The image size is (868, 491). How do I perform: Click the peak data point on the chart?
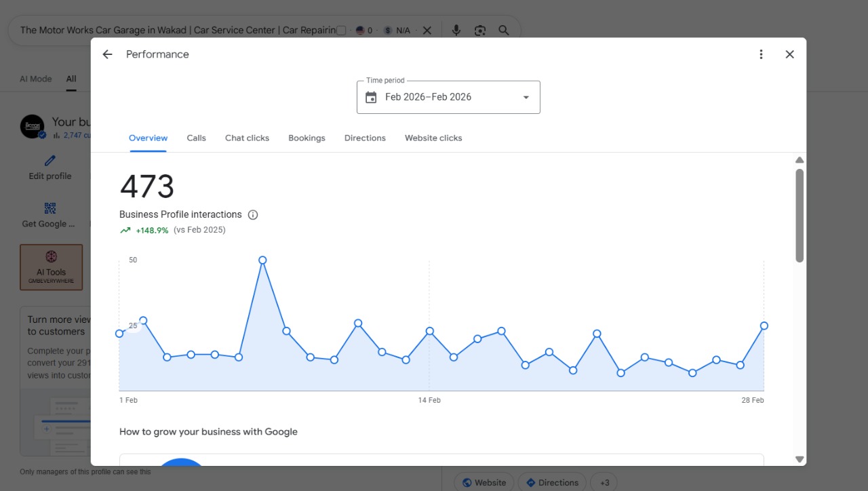click(x=262, y=260)
